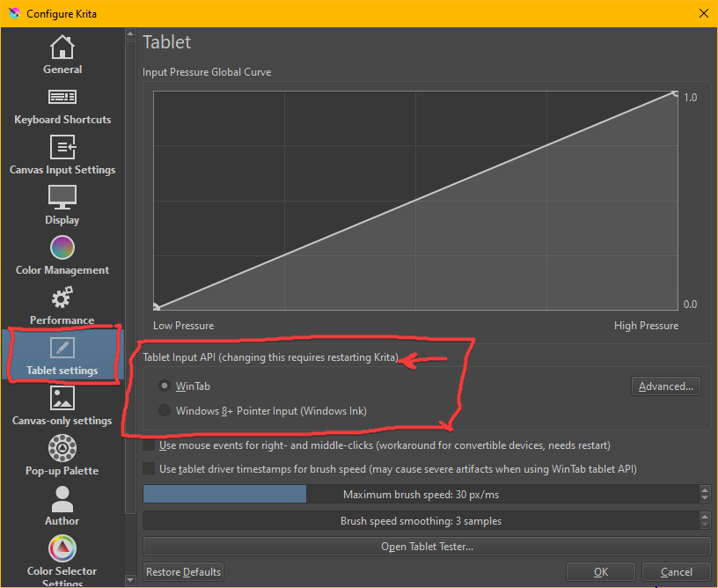Click the sidebar scroll up arrow
The image size is (718, 588).
tap(130, 33)
